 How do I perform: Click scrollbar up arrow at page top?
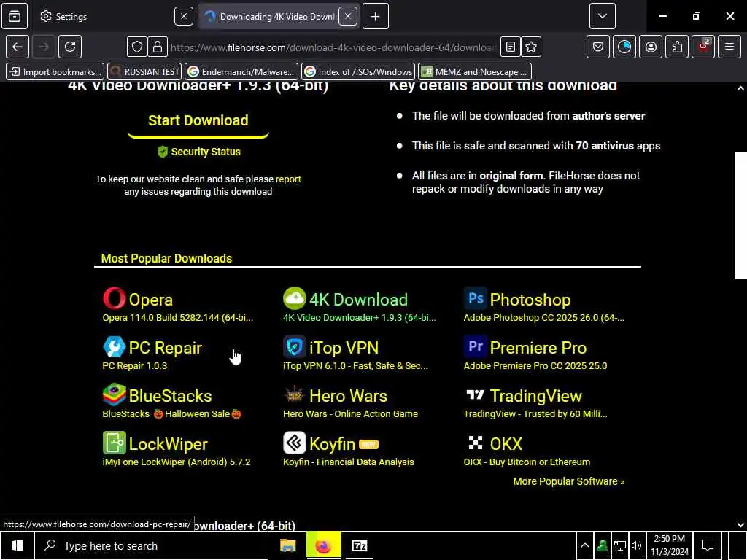click(740, 88)
